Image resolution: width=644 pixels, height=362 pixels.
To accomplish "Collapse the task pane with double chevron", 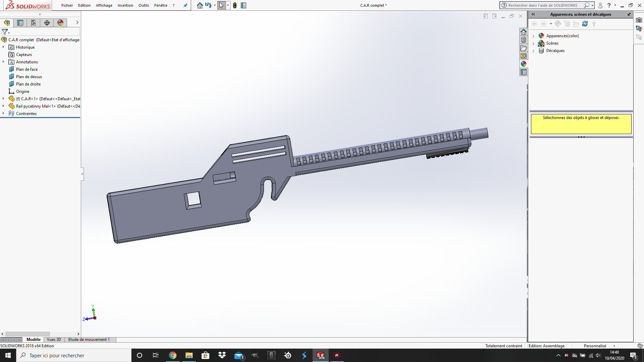I will [x=533, y=14].
